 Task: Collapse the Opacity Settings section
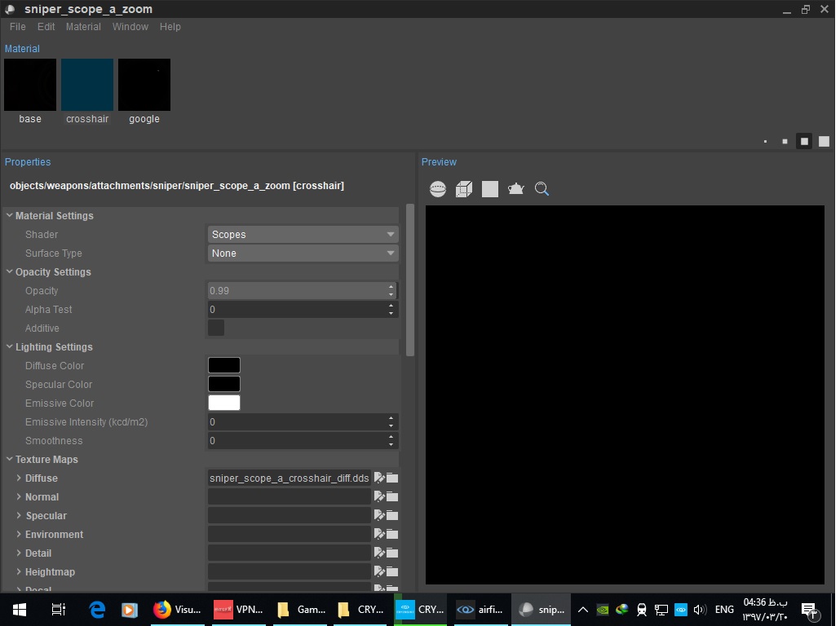point(10,271)
